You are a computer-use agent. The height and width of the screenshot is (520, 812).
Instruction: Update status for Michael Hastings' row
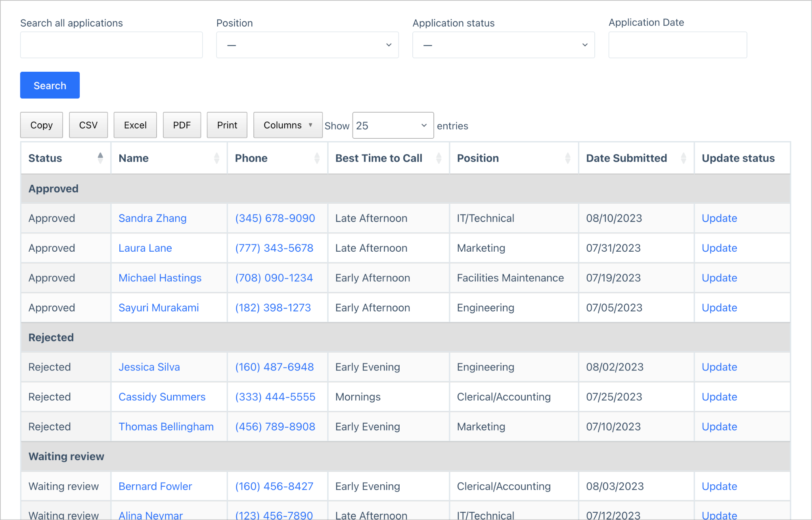click(x=719, y=278)
